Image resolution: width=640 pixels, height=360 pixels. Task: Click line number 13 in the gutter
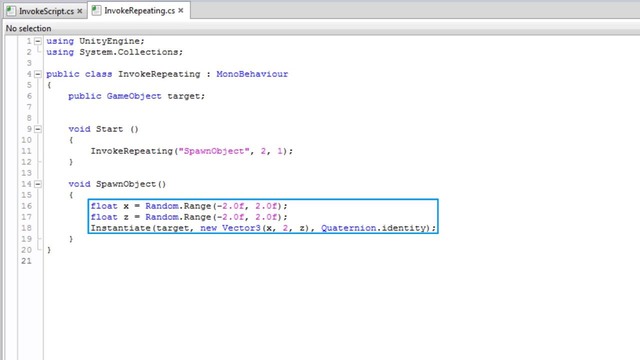tap(27, 173)
